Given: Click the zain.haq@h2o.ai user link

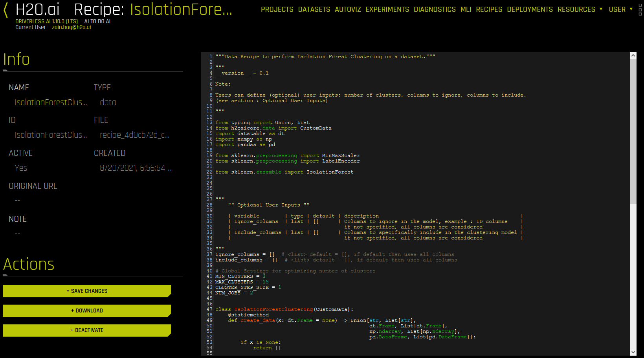Looking at the screenshot, I should click(72, 27).
